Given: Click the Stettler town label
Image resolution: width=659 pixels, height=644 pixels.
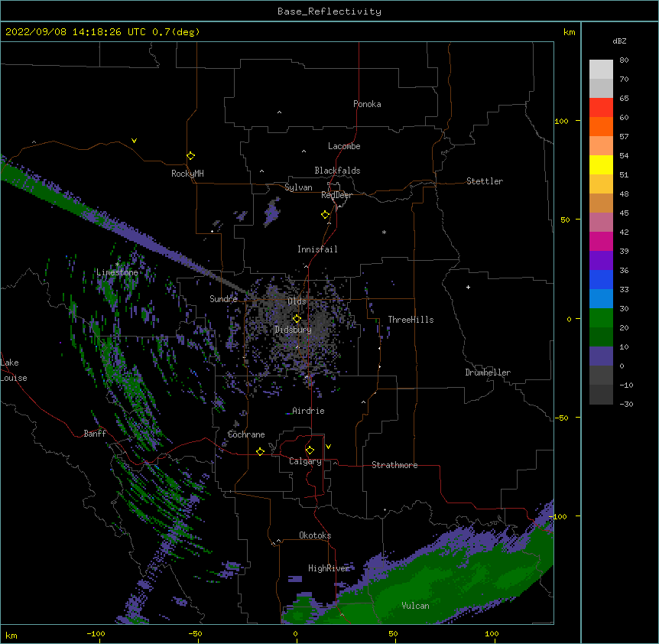Looking at the screenshot, I should pyautogui.click(x=485, y=181).
